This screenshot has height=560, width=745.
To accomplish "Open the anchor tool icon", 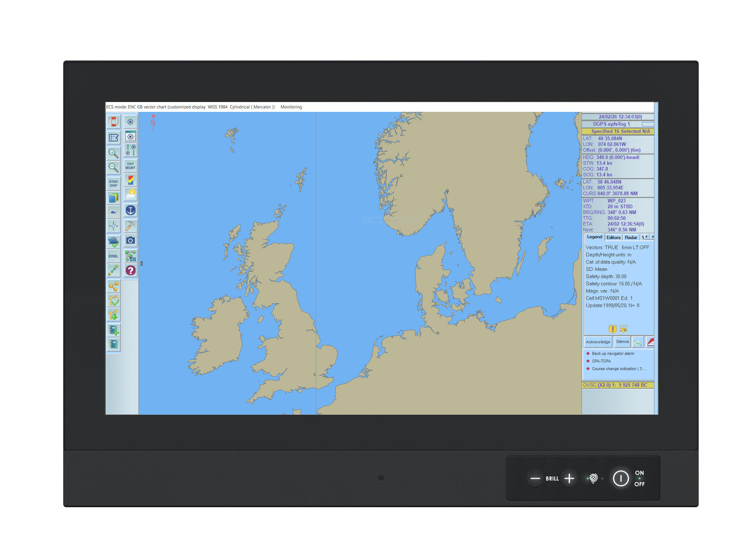I will (130, 211).
